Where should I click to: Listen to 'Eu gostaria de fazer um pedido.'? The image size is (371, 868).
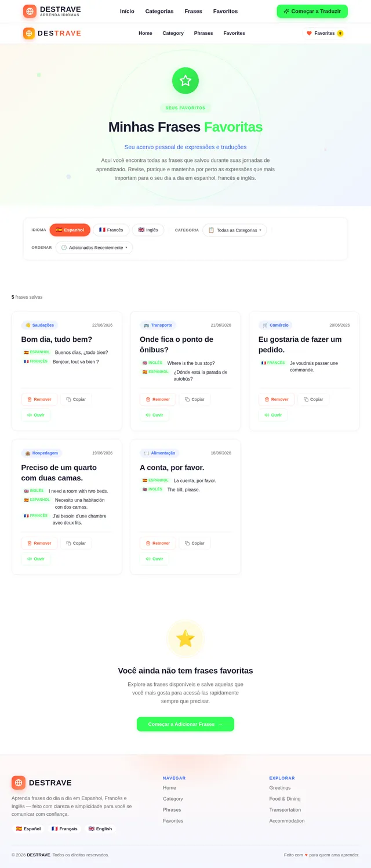coord(273,415)
